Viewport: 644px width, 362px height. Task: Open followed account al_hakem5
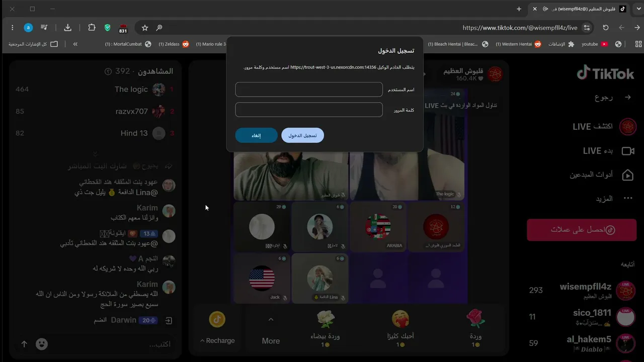(x=582, y=343)
